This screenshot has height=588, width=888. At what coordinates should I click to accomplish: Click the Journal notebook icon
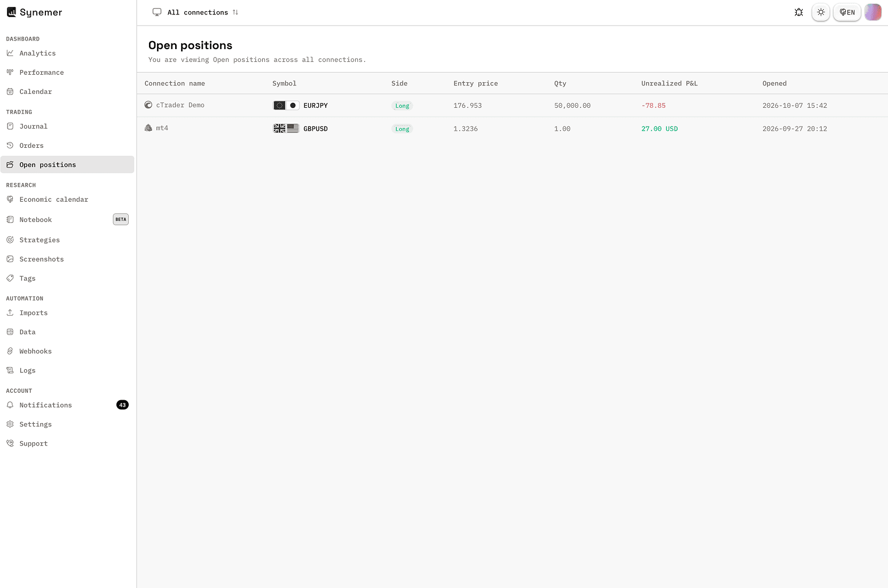coord(10,126)
